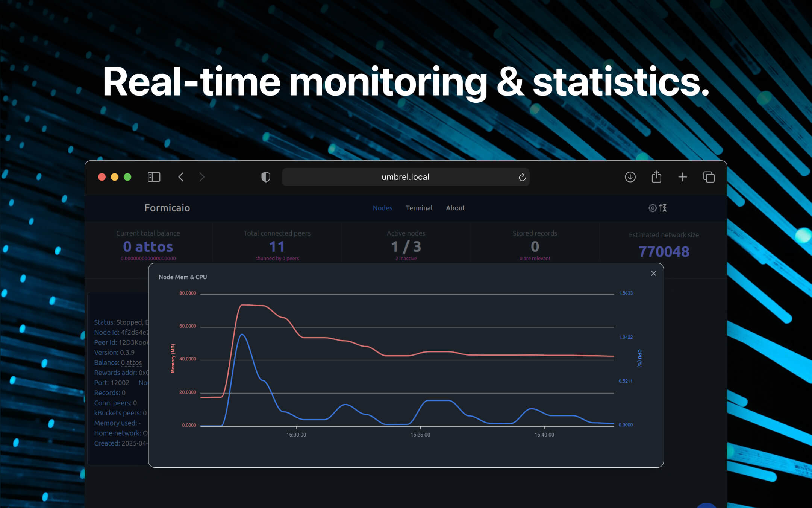Click the forward navigation arrow
This screenshot has width=812, height=508.
pyautogui.click(x=202, y=177)
